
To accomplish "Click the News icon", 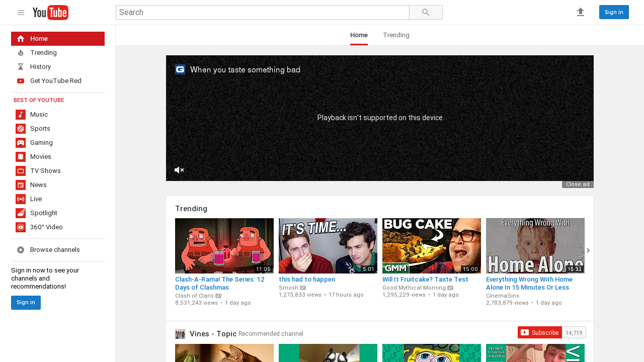I will pos(21,185).
